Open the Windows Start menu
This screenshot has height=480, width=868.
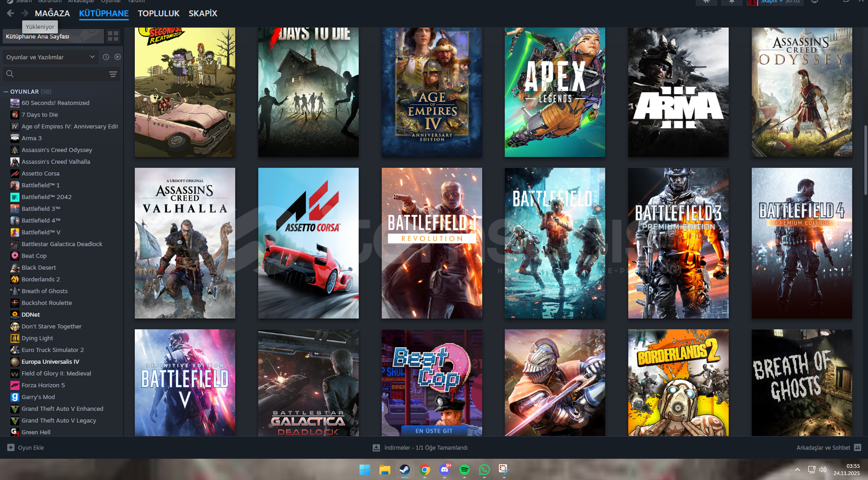(x=365, y=470)
